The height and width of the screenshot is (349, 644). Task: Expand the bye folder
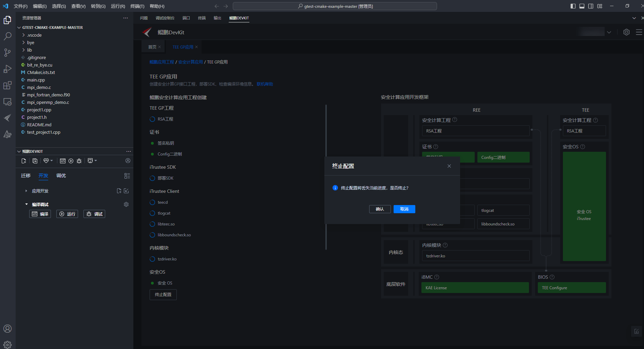[x=23, y=42]
